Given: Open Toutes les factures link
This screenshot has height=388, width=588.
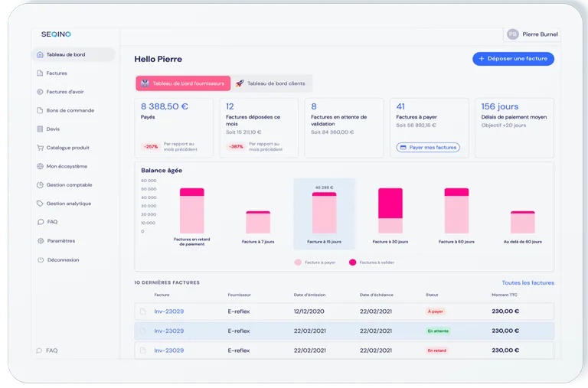Looking at the screenshot, I should click(528, 282).
